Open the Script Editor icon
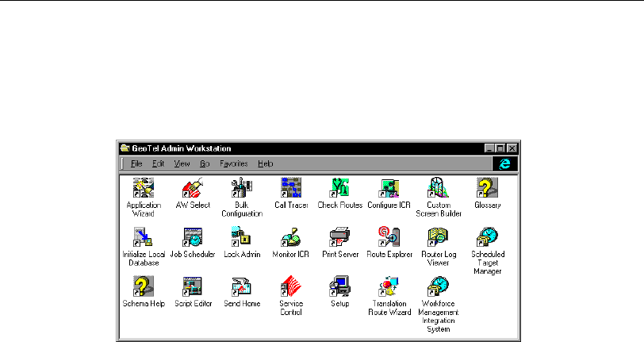644x342 pixels. pyautogui.click(x=193, y=286)
